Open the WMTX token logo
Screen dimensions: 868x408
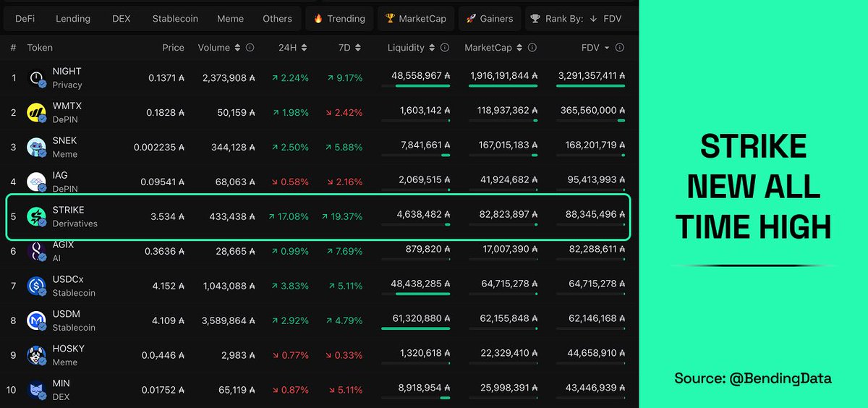[x=37, y=113]
